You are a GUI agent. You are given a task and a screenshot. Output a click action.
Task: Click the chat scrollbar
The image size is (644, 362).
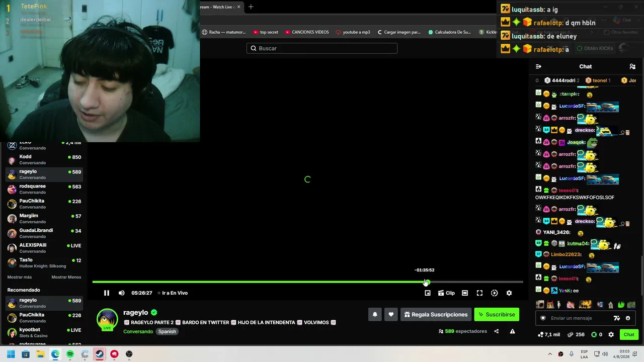pos(641,275)
